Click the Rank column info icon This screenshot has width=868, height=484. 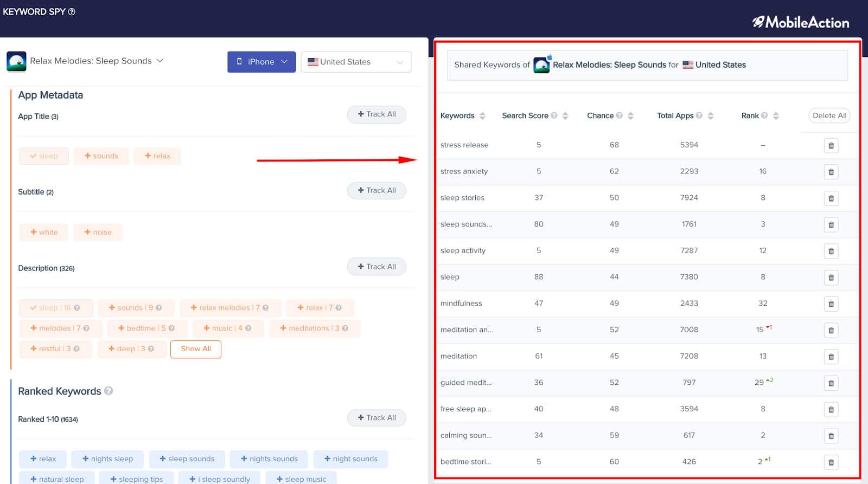pos(764,115)
